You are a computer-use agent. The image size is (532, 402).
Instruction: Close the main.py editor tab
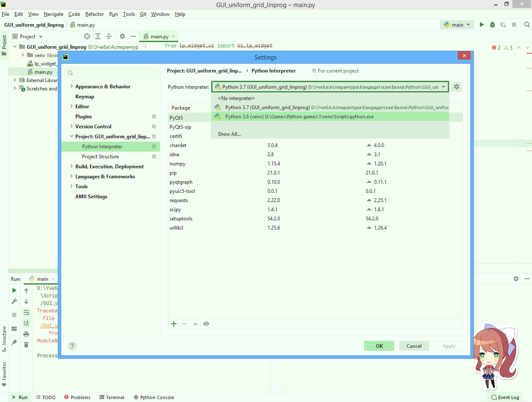tap(173, 36)
